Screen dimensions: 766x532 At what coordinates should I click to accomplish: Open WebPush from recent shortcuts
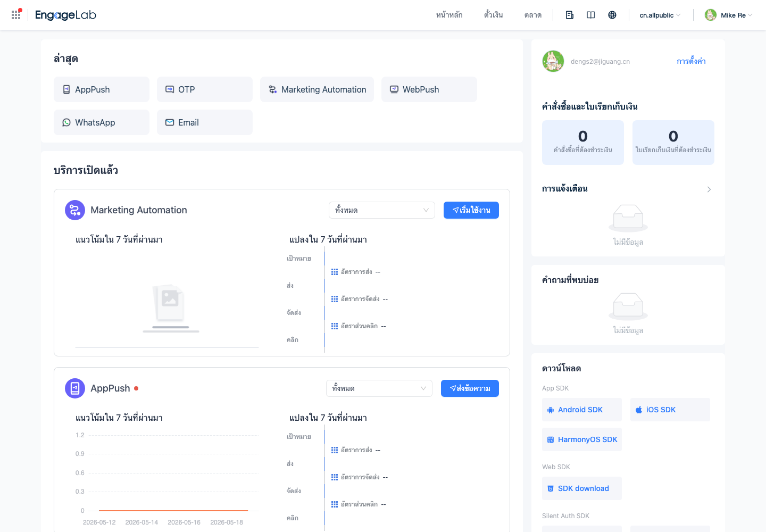coord(429,89)
